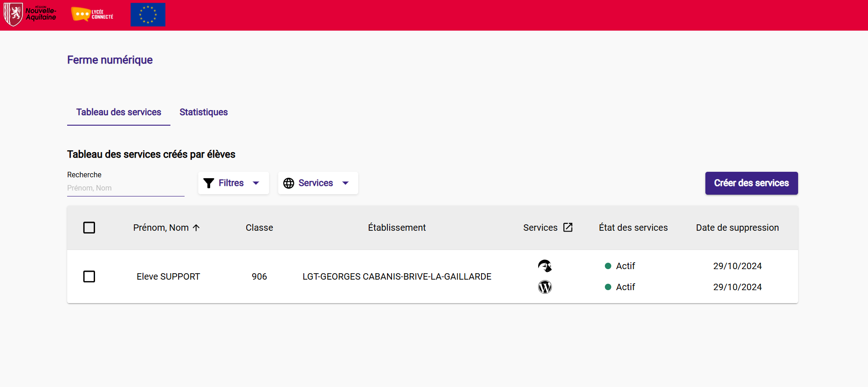Viewport: 868px width, 387px height.
Task: Click the external link icon in Services header
Action: 568,228
